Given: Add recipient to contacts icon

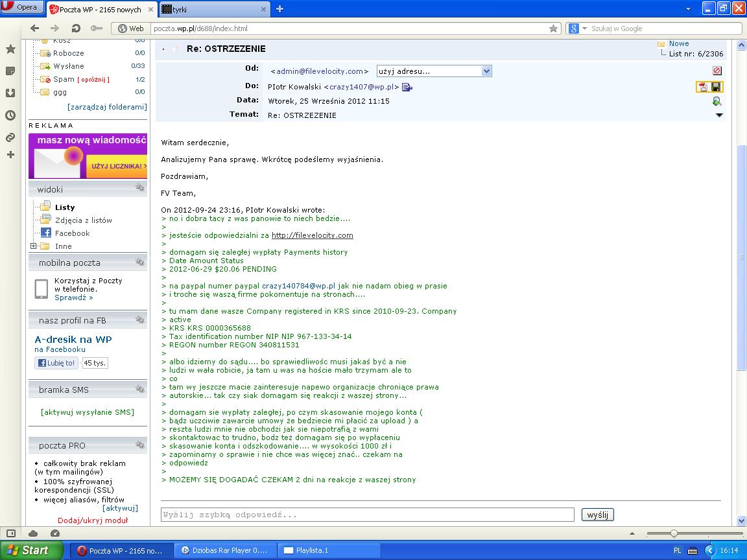Looking at the screenshot, I should coord(407,87).
